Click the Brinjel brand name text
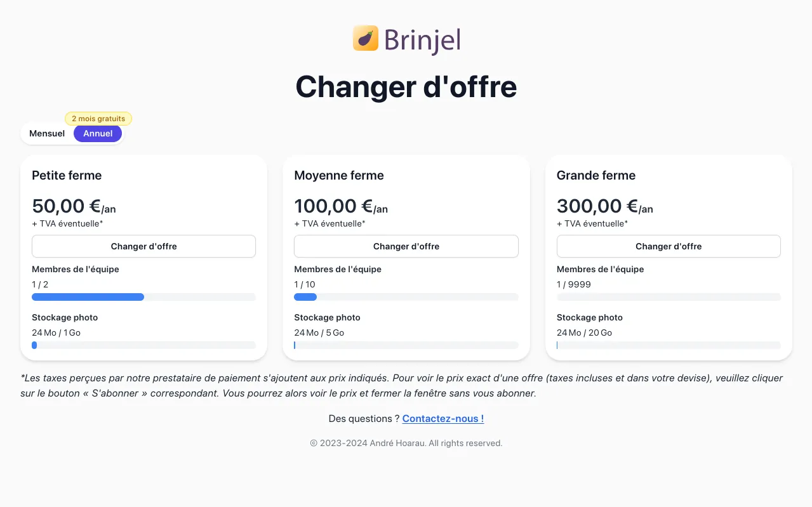The image size is (812, 507). [x=422, y=39]
